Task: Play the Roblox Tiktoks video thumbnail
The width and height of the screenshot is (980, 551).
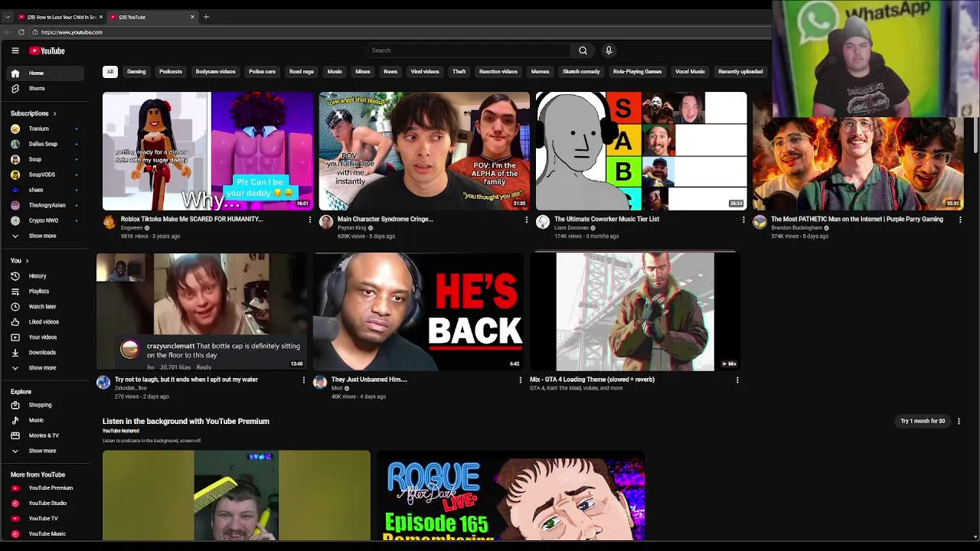Action: coord(207,152)
